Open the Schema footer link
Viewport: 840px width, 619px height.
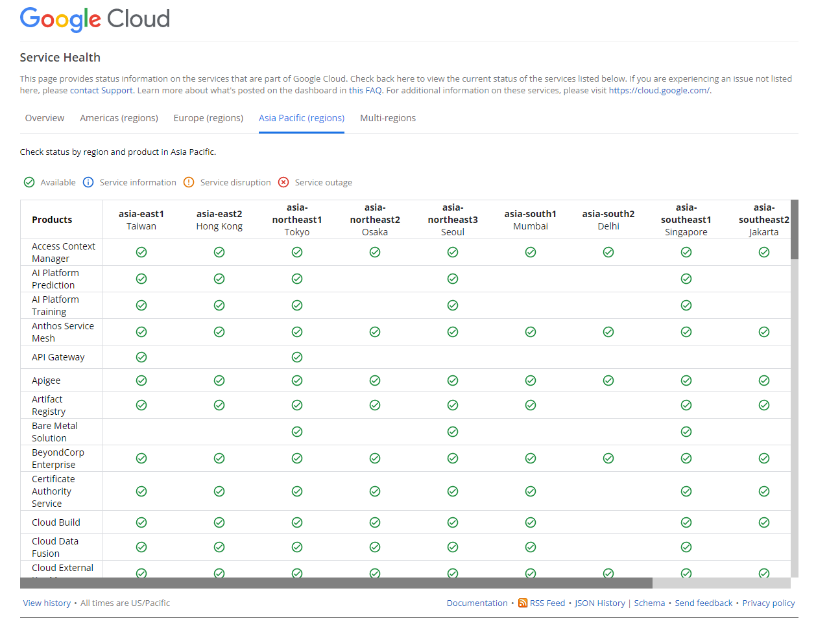[x=649, y=603]
